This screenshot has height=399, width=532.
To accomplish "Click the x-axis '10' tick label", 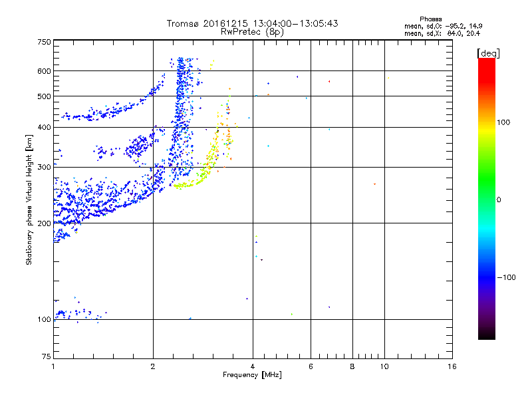I will click(x=384, y=366).
